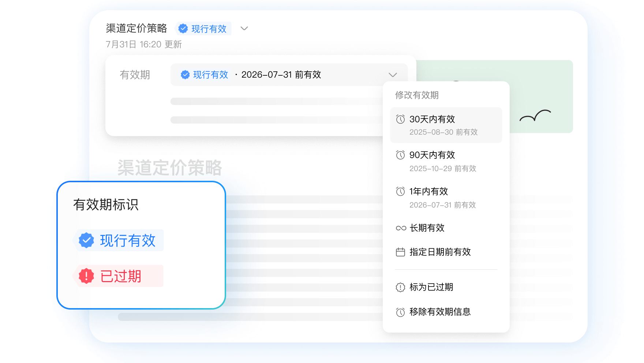
Task: Click the 7月31日 16:20 更新 timestamp
Action: tap(144, 45)
